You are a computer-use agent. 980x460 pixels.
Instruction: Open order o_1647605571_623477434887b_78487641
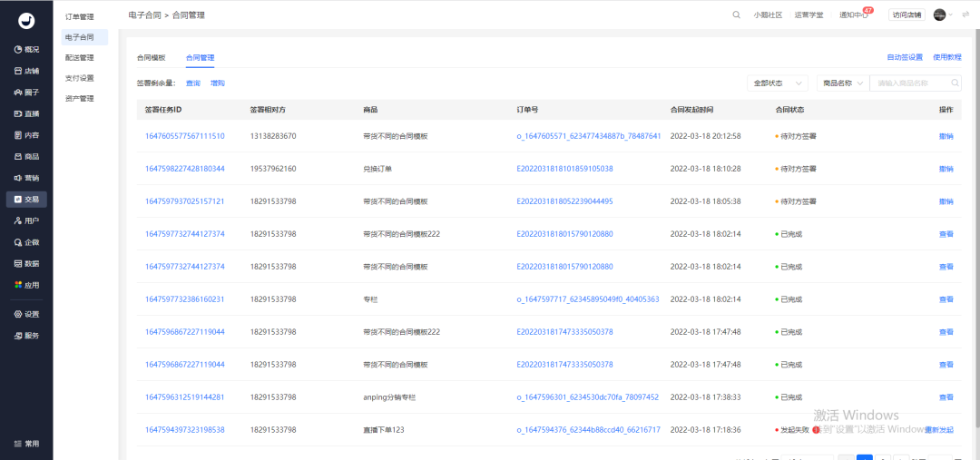pos(589,136)
